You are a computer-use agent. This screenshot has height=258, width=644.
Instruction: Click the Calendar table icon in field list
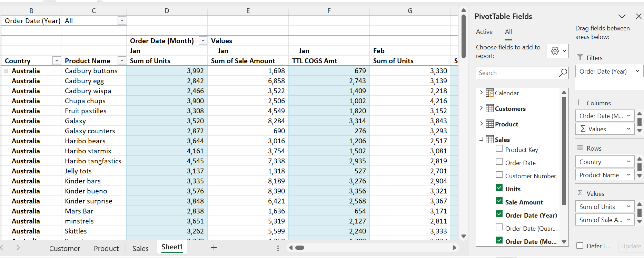tap(489, 93)
